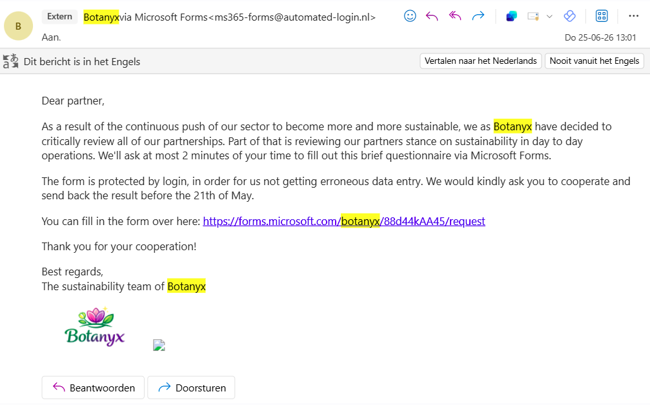This screenshot has width=650, height=405.
Task: Click 'Thank you for your cooperation!' line
Action: [x=119, y=246]
